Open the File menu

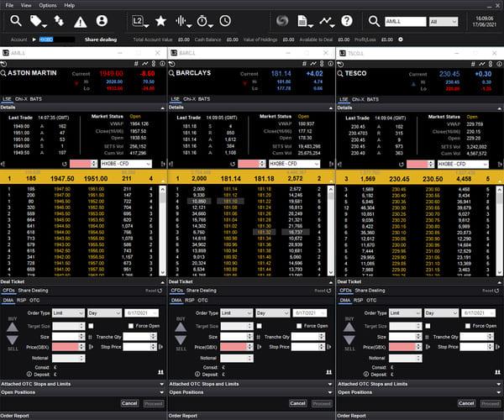coord(9,5)
